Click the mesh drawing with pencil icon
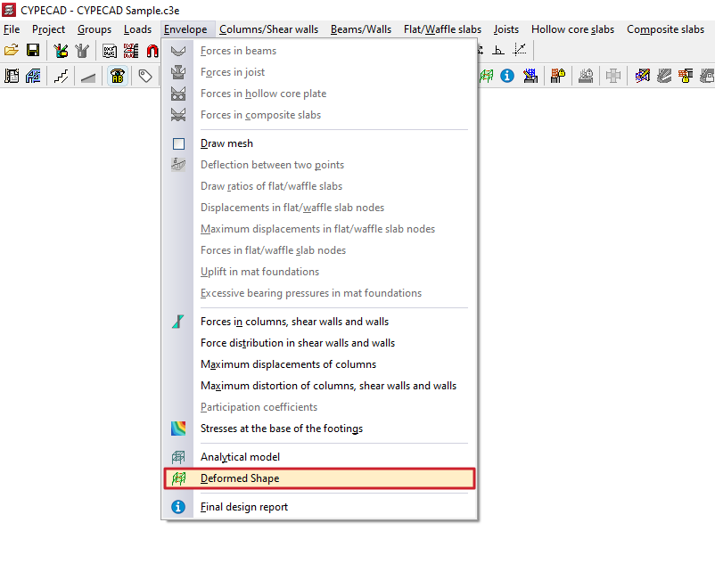The image size is (715, 588). tap(642, 76)
